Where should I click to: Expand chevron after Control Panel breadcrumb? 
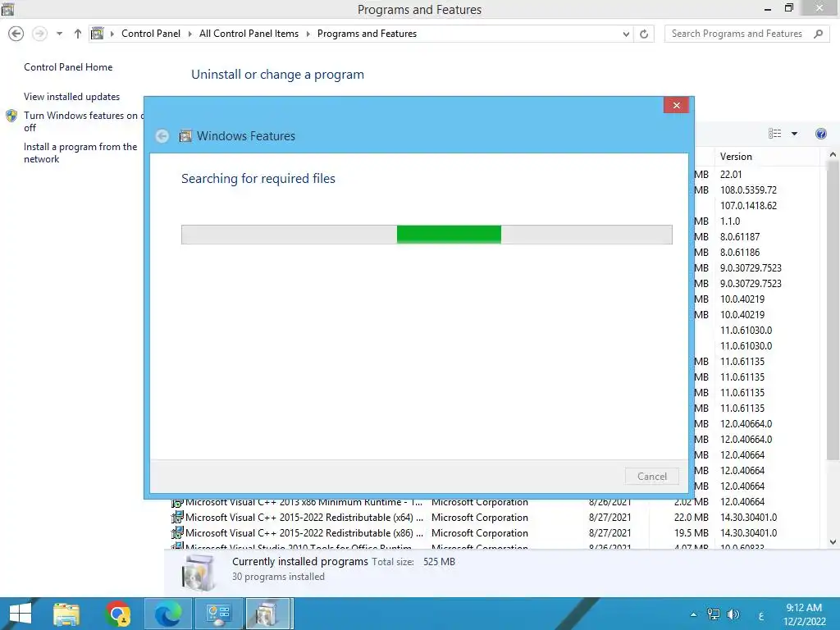pos(189,34)
